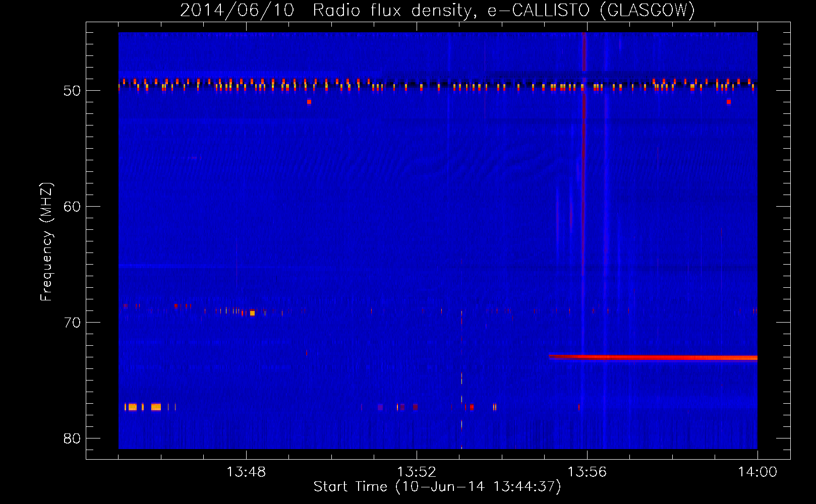Screen dimensions: 816x504
Task: Click the 'Start Time (10-Jun-14 13:44:37)' axis label
Action: click(437, 487)
